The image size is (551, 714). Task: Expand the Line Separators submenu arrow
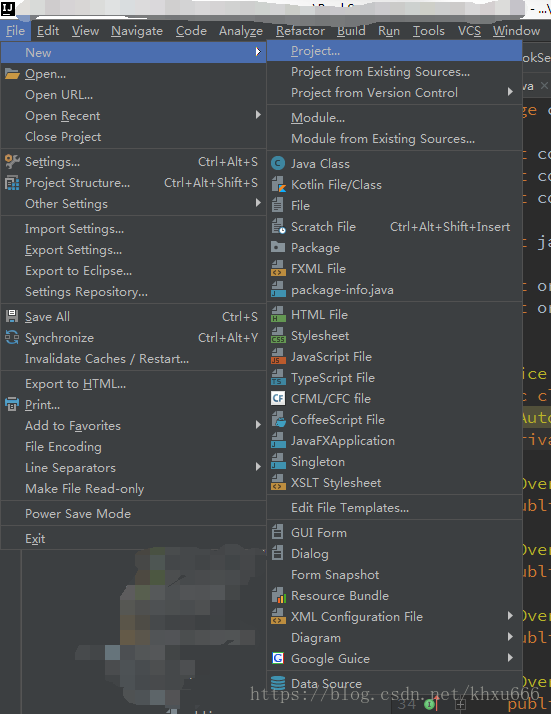pyautogui.click(x=258, y=466)
